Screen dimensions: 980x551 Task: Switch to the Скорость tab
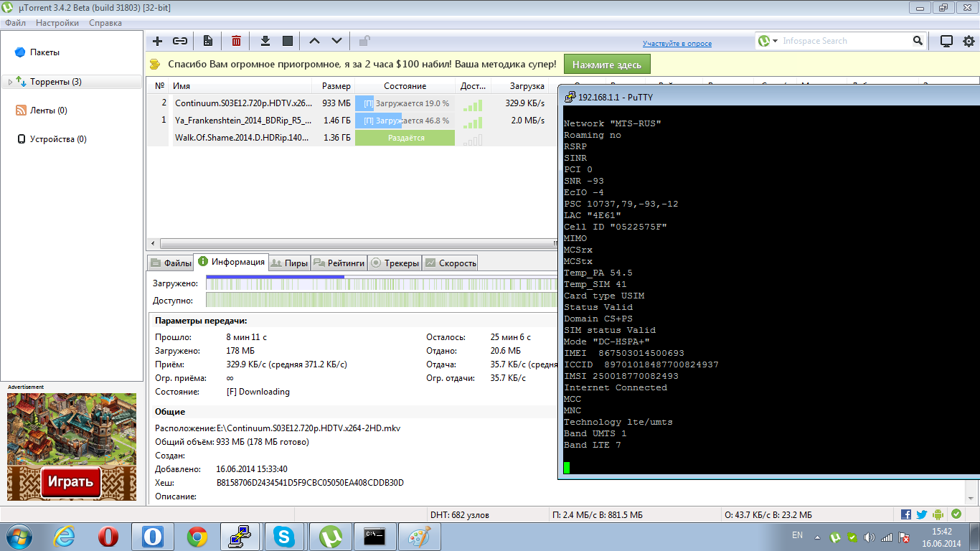[x=451, y=263]
